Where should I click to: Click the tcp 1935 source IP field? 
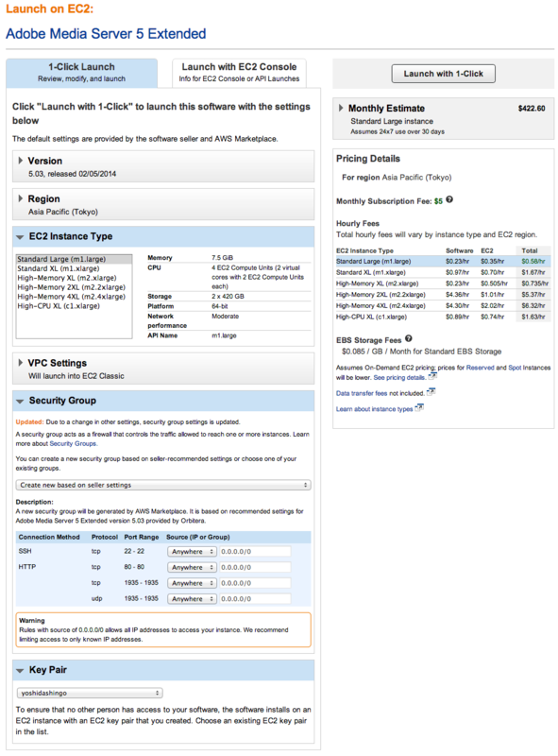(255, 583)
